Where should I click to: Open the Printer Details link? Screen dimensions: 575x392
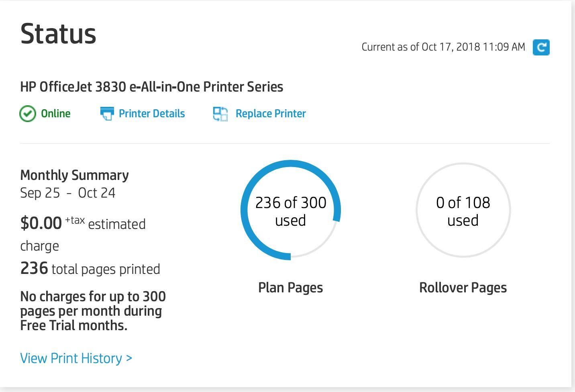click(x=152, y=114)
